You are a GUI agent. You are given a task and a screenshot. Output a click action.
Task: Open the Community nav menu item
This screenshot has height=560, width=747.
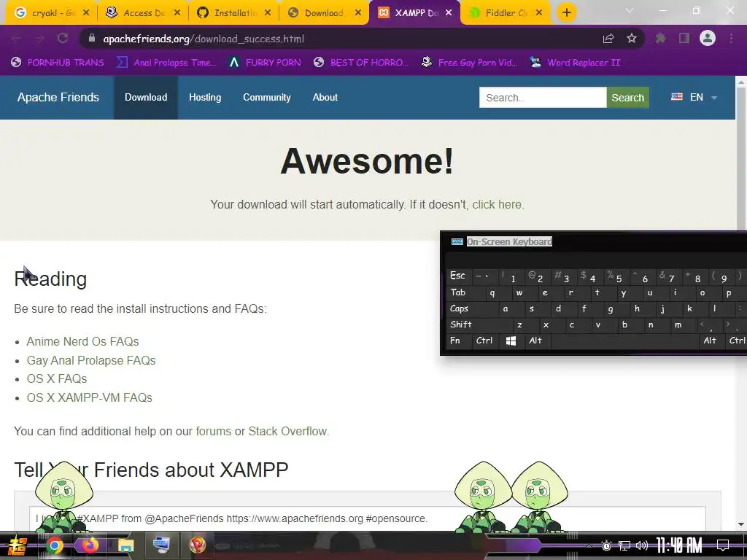tap(267, 97)
